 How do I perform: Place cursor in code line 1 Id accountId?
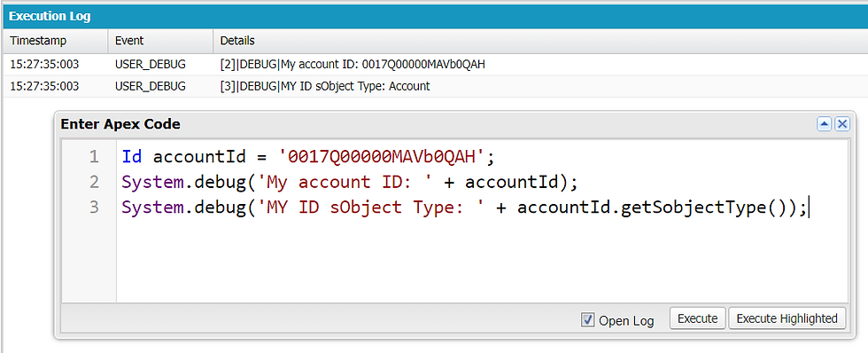point(307,157)
